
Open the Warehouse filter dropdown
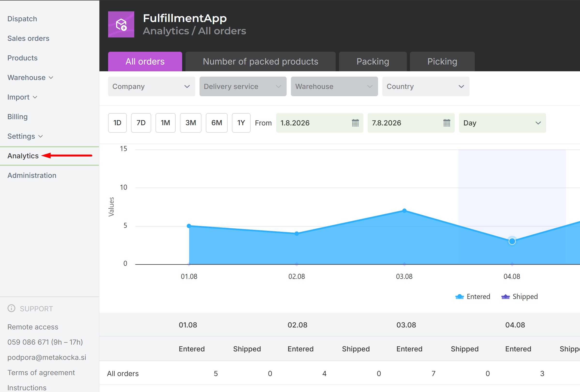(335, 86)
